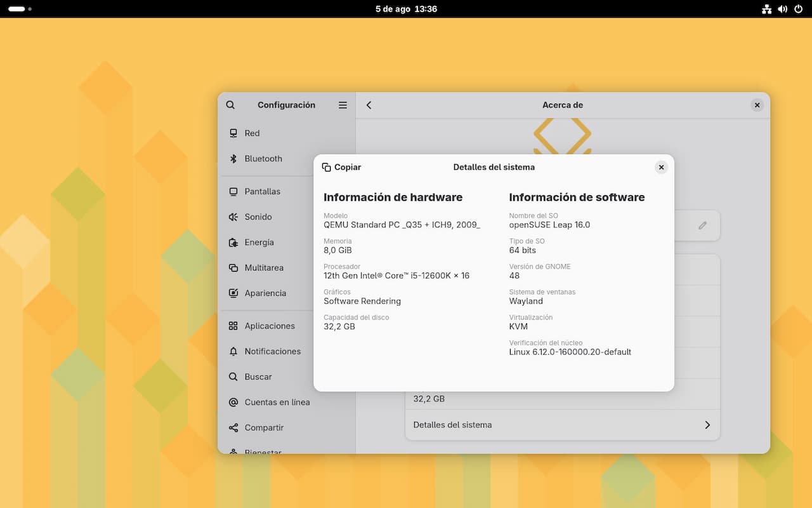The image size is (812, 508).
Task: Open the Configuración hamburger menu
Action: click(x=343, y=105)
